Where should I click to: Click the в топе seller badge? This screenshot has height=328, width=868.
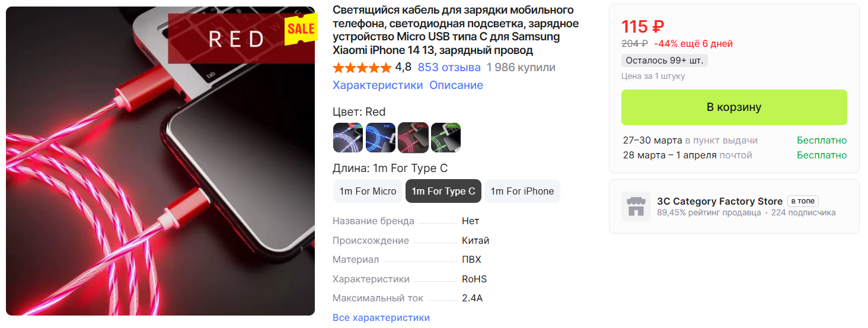803,201
